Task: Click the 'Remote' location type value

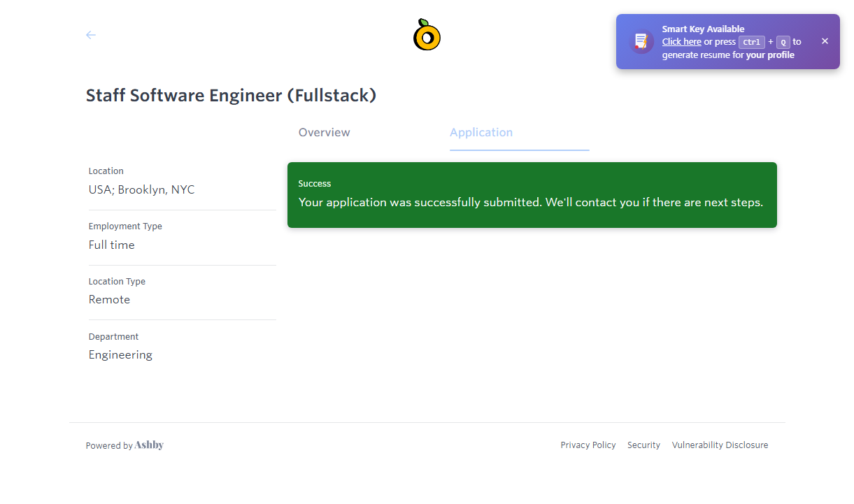Action: [109, 300]
